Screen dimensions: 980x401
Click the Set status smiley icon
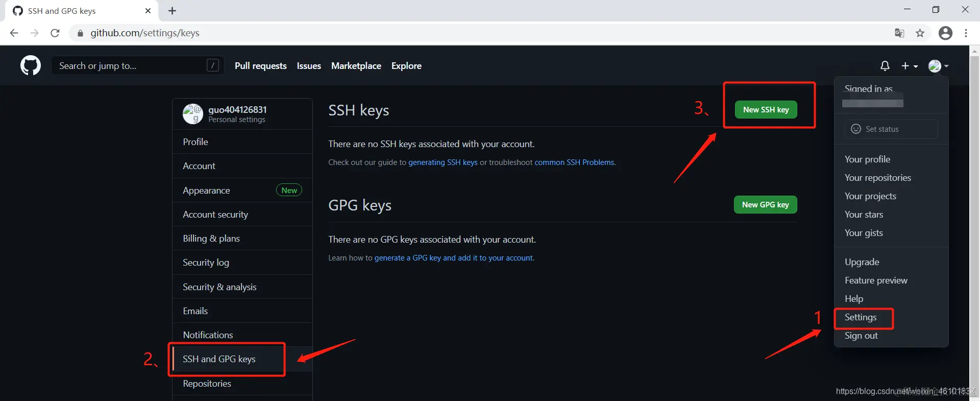pyautogui.click(x=856, y=129)
